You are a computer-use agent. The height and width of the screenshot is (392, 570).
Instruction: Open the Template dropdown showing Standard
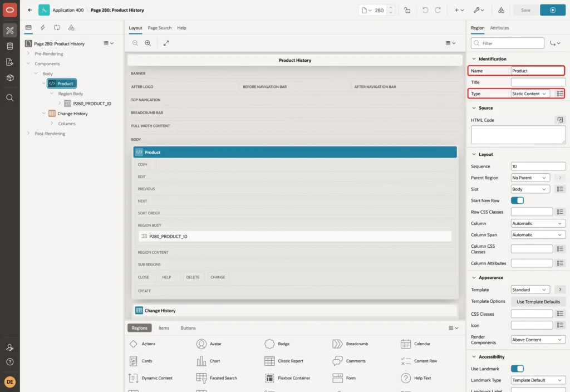click(x=530, y=290)
